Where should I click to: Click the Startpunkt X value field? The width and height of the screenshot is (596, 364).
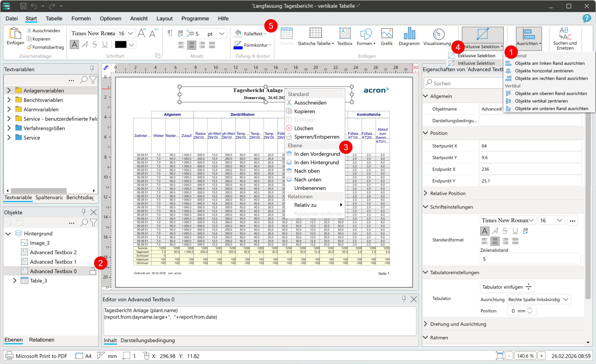pos(530,146)
